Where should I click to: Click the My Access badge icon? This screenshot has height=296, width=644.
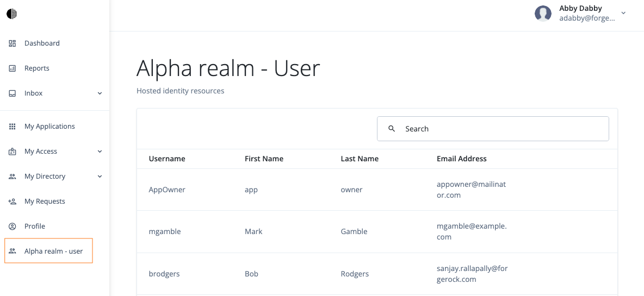13,152
